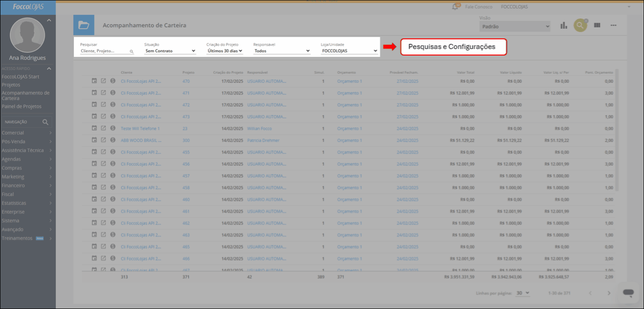Screen dimensions: 644x309
Task: Expand the Estatísticas menu
Action: click(27, 203)
